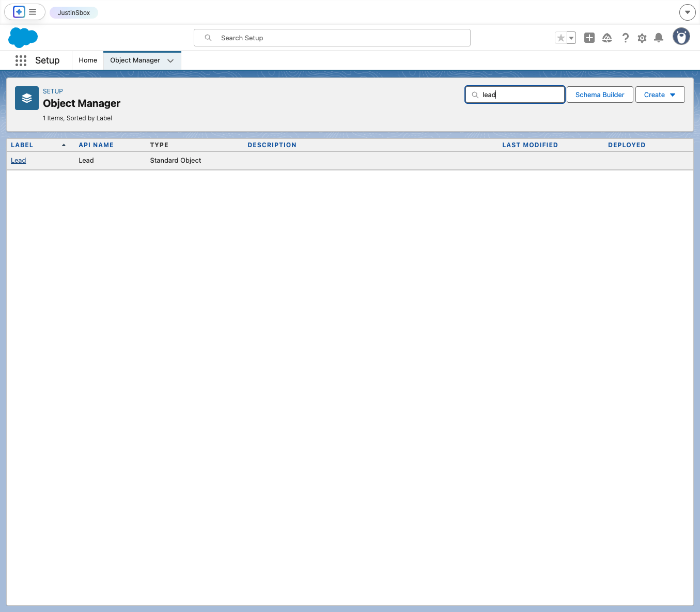Viewport: 700px width, 612px height.
Task: Sort by the API NAME column header
Action: tap(96, 145)
